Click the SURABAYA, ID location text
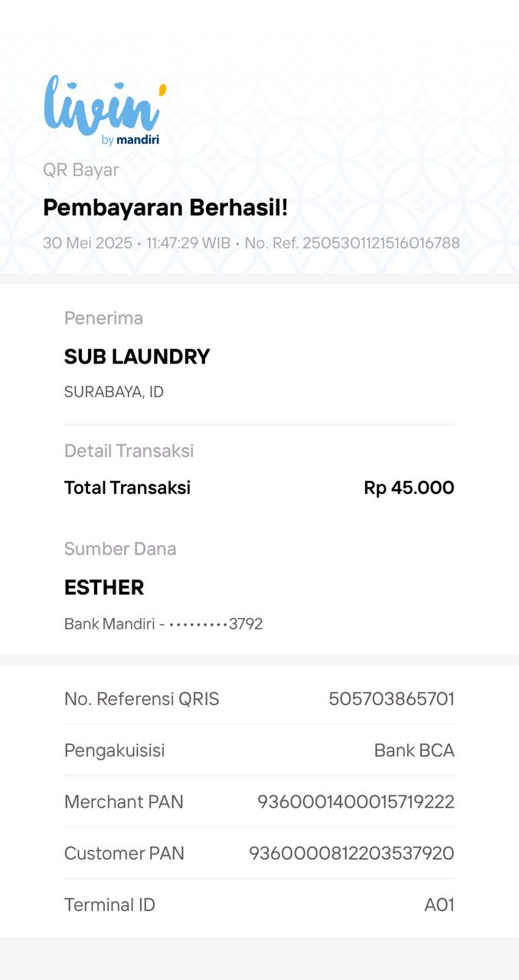 point(114,392)
